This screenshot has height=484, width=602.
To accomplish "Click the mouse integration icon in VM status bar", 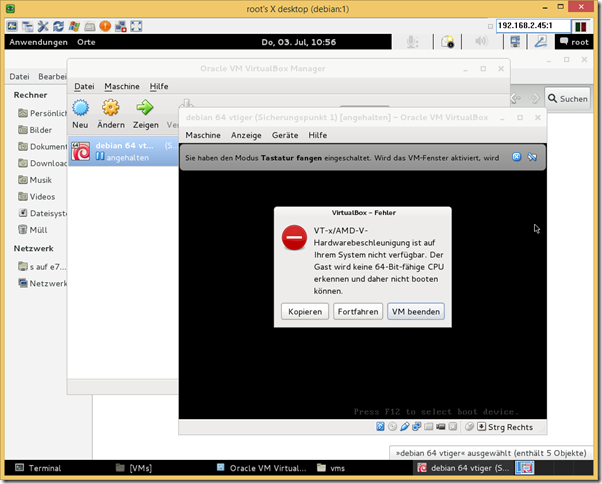I will tap(469, 426).
